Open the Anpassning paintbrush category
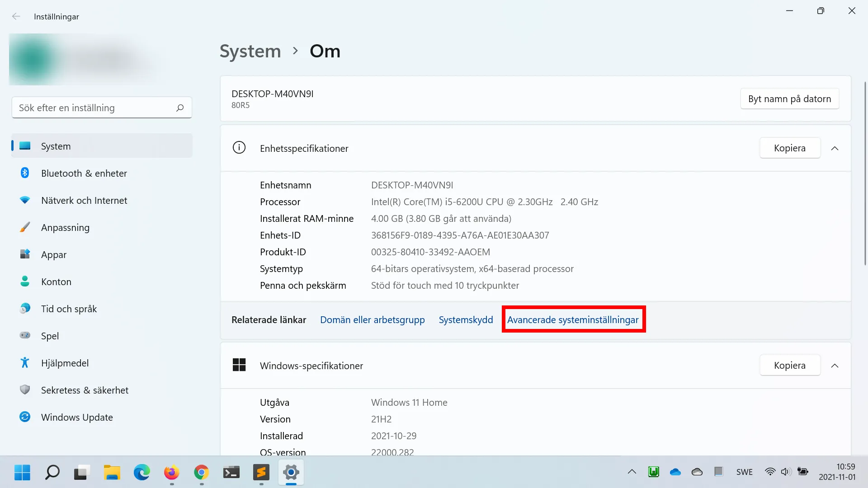This screenshot has width=868, height=488. (x=25, y=227)
